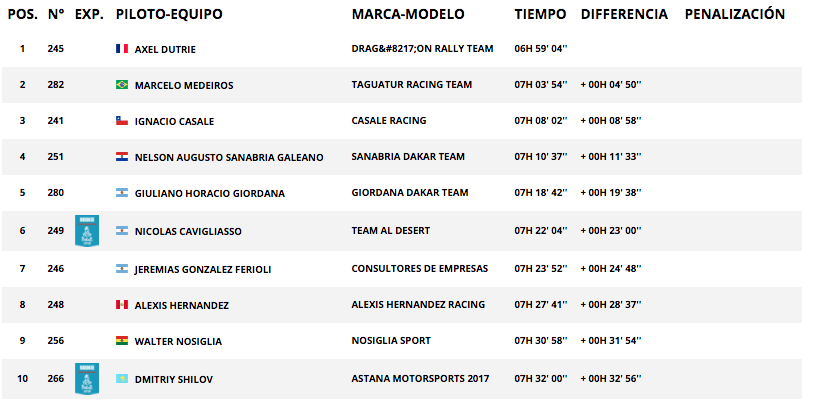The width and height of the screenshot is (814, 410).
Task: Click the TIEMPO column header
Action: click(540, 15)
